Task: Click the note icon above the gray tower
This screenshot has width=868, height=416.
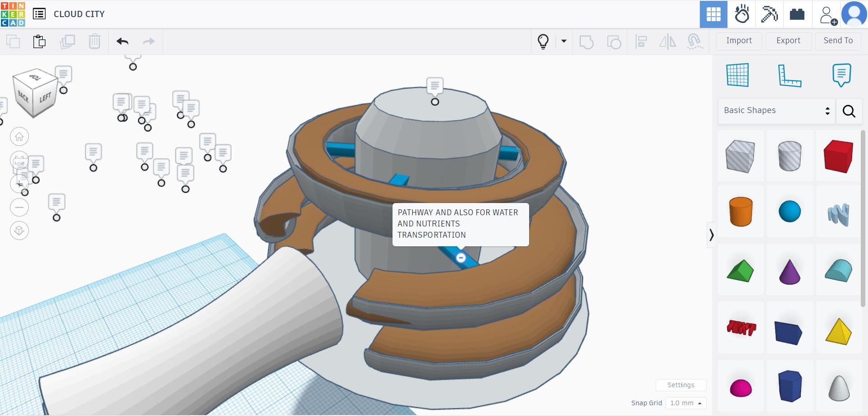Action: (x=435, y=86)
